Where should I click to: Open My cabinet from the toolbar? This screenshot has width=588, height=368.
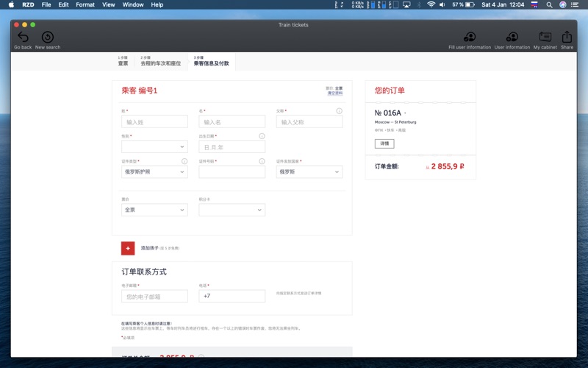click(x=545, y=37)
